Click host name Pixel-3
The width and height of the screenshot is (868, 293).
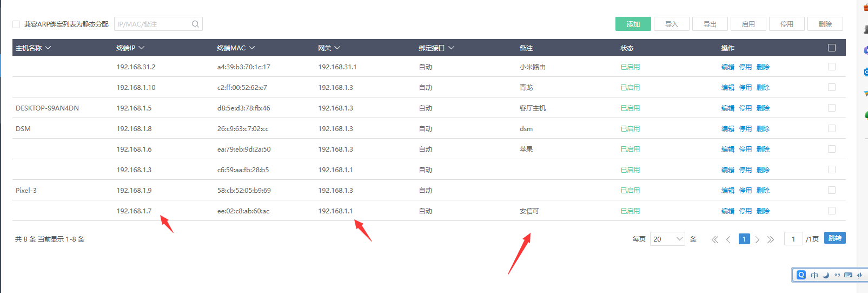pyautogui.click(x=26, y=191)
